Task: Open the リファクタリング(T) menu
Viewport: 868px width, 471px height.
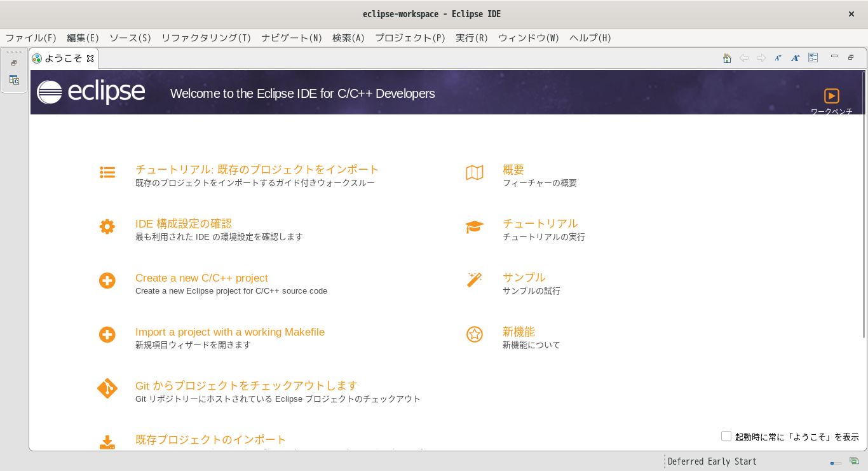Action: click(207, 38)
